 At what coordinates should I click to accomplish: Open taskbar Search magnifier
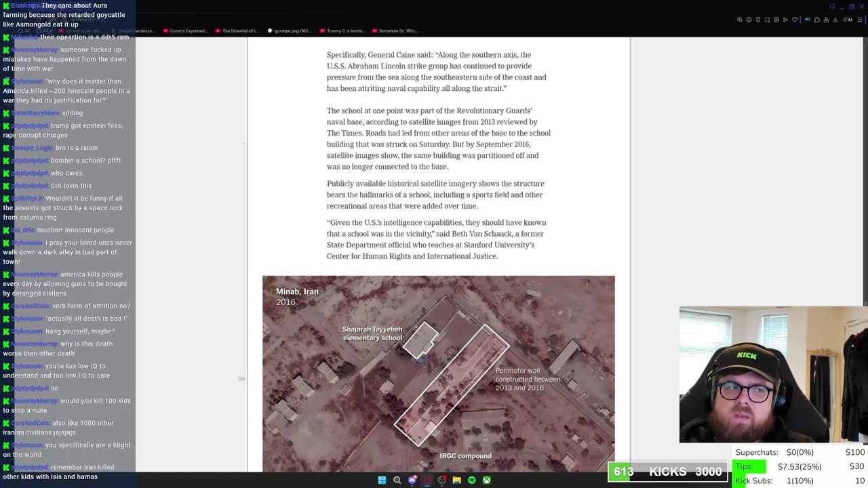(397, 480)
